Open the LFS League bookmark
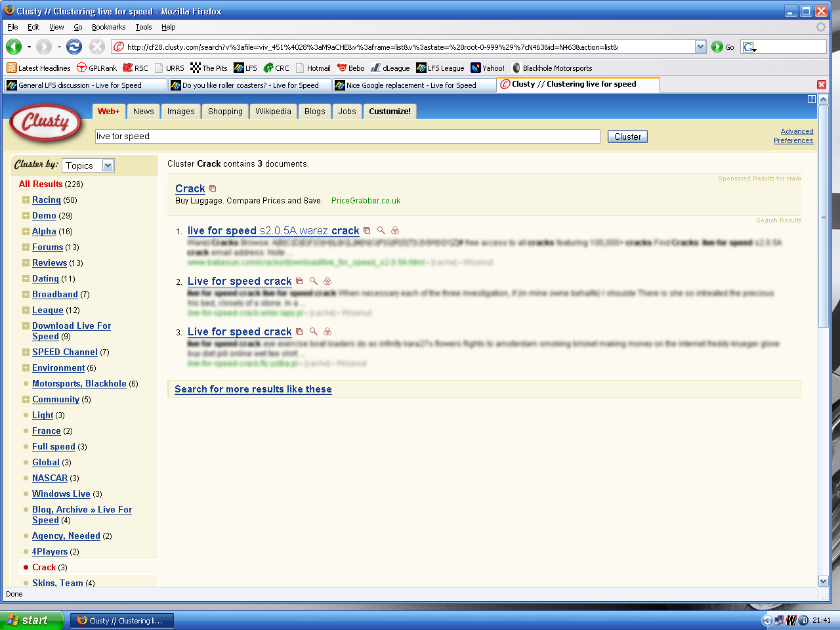The image size is (840, 630). pyautogui.click(x=440, y=68)
